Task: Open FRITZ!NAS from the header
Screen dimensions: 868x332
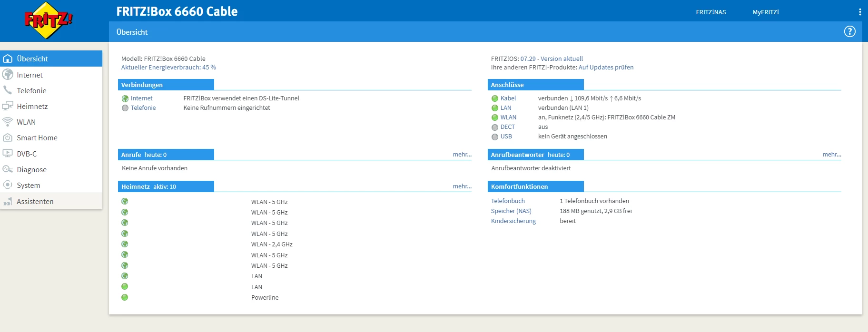Action: pyautogui.click(x=710, y=12)
